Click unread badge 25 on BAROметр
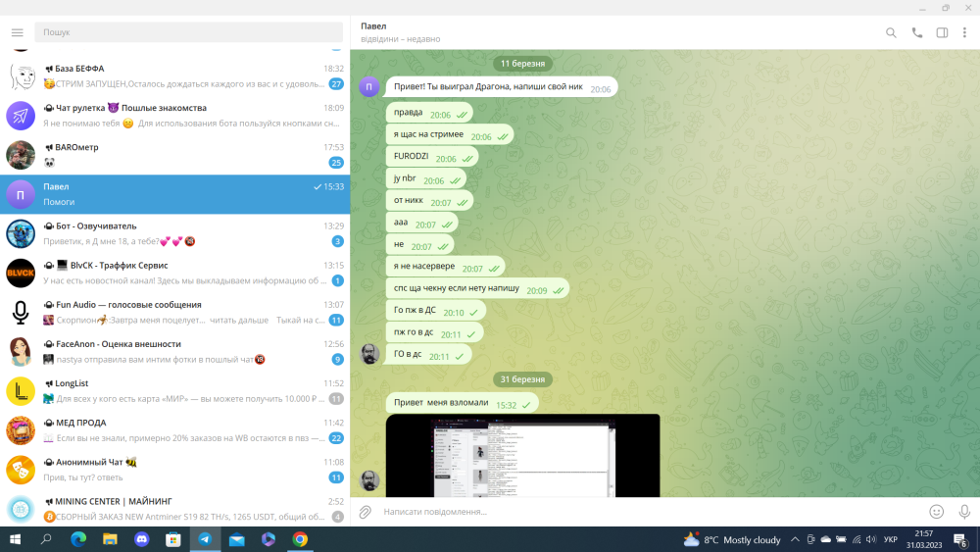Screen dimensions: 980x552 tap(336, 163)
